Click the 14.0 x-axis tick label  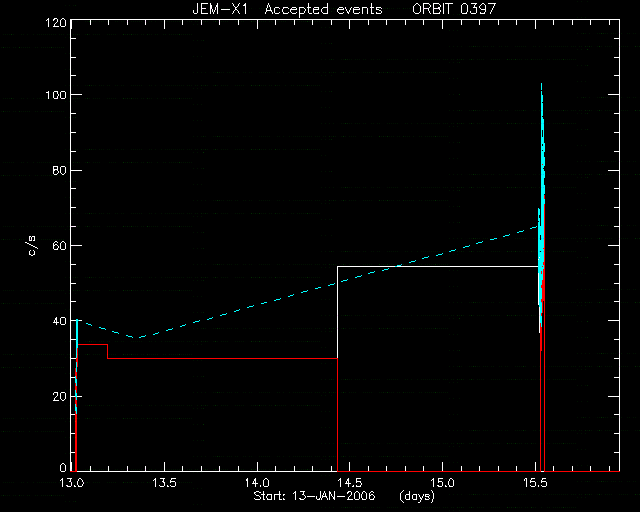pos(257,483)
